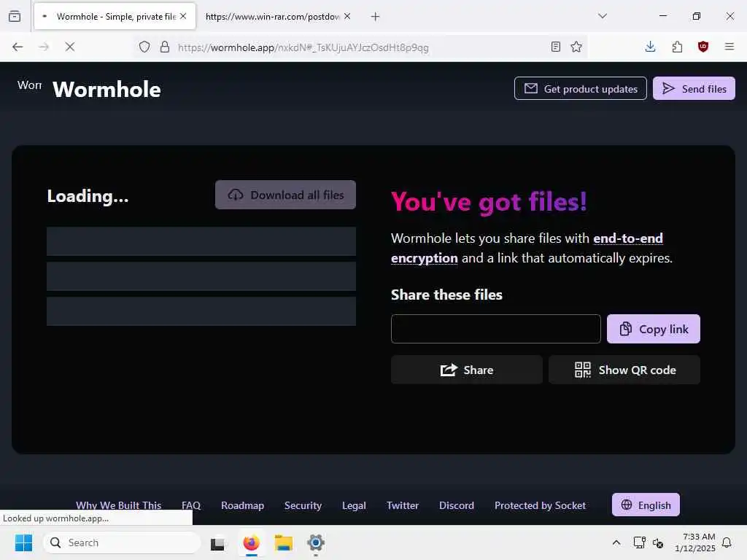Click the share link text field
747x560 pixels.
[496, 329]
